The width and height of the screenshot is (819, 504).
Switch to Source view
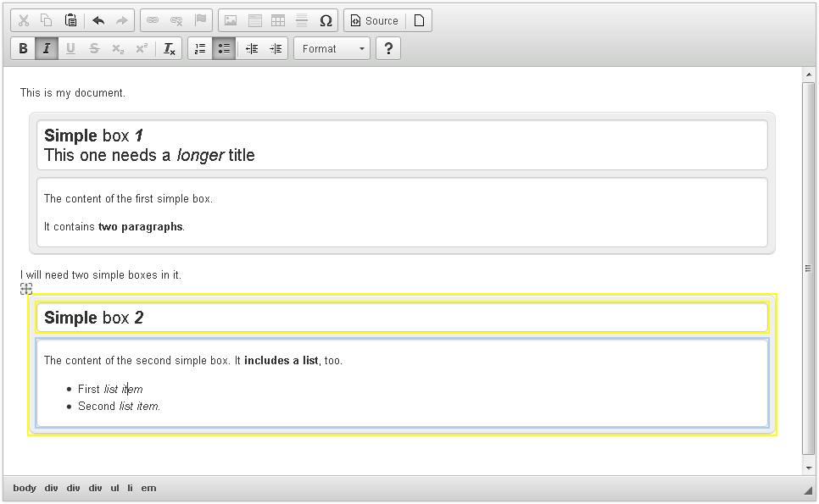(x=375, y=20)
